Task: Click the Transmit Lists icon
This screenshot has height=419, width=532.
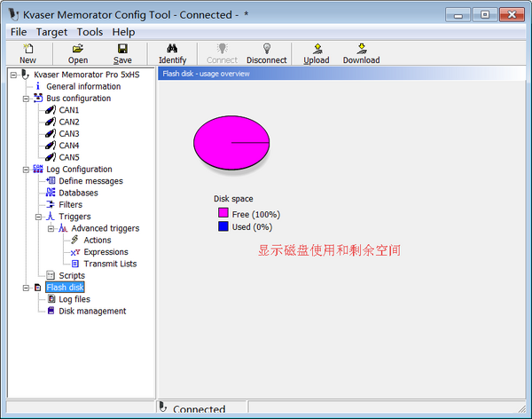Action: tap(75, 264)
